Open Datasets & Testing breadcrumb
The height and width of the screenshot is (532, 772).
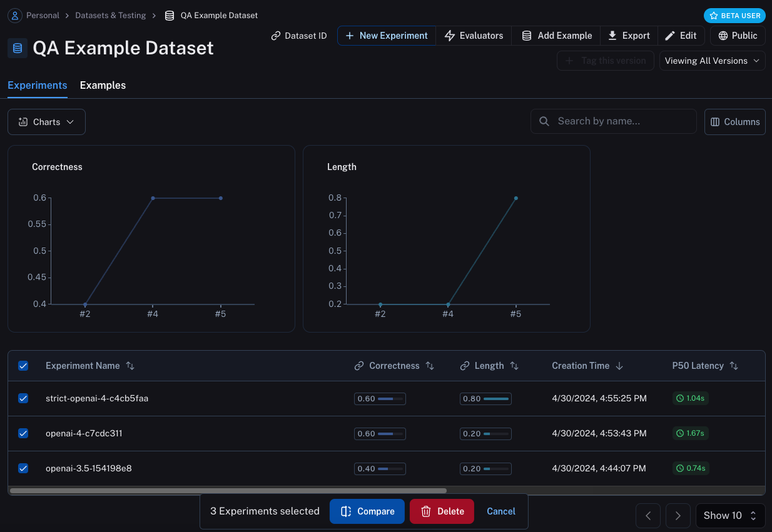(110, 15)
